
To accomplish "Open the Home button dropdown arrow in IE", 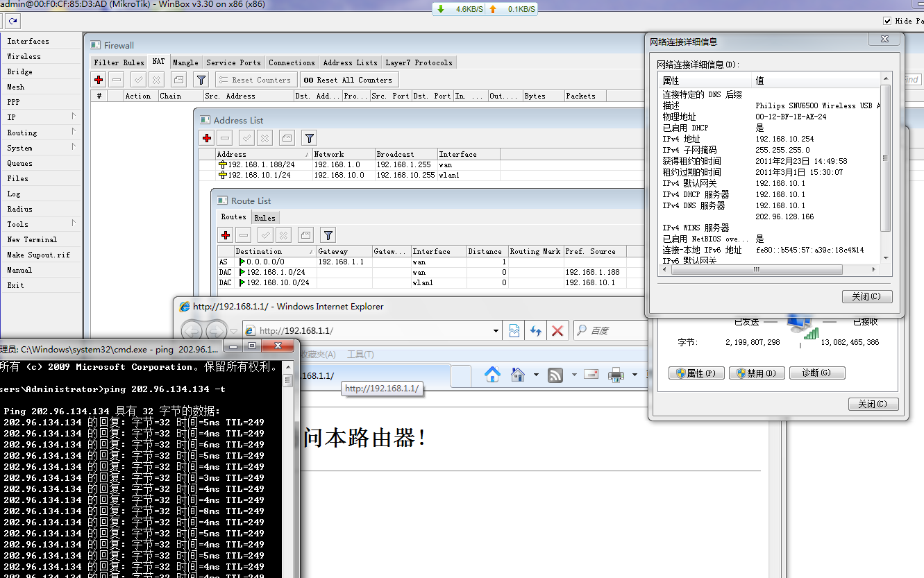I will [x=536, y=375].
